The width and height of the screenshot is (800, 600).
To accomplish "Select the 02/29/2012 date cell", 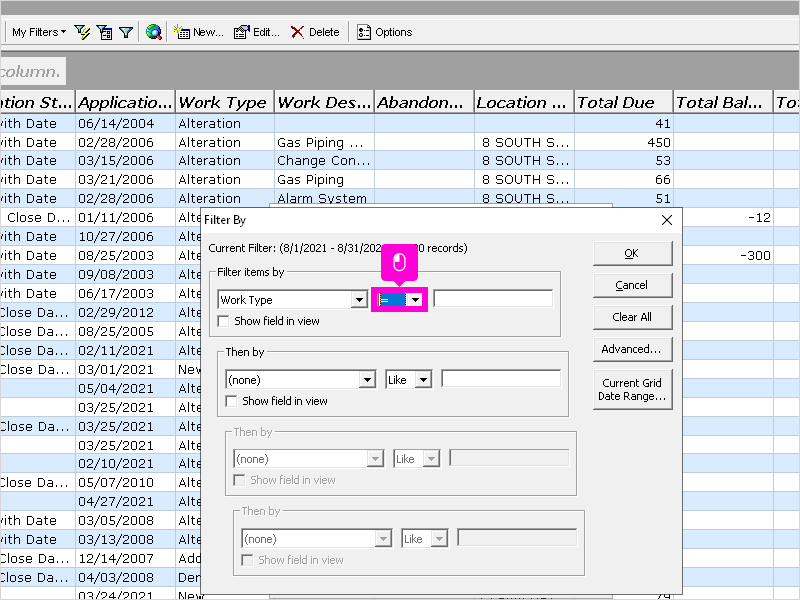I will point(125,312).
